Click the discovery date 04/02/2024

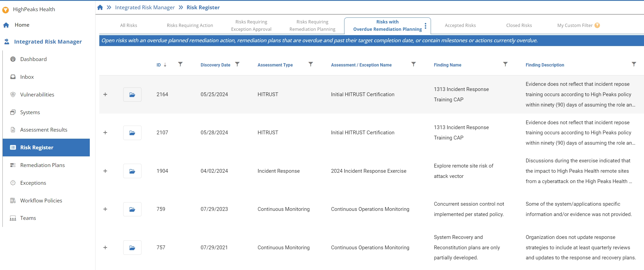click(x=214, y=171)
